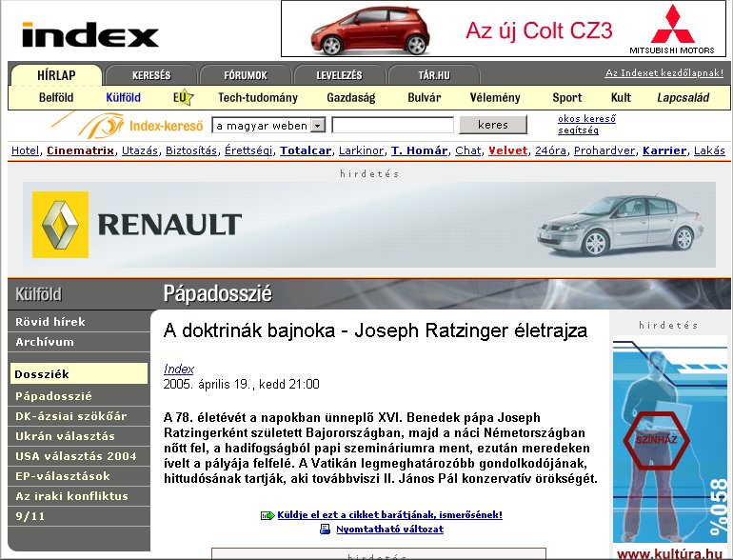733x560 pixels.
Task: Click the 'keres' search button
Action: pos(493,125)
